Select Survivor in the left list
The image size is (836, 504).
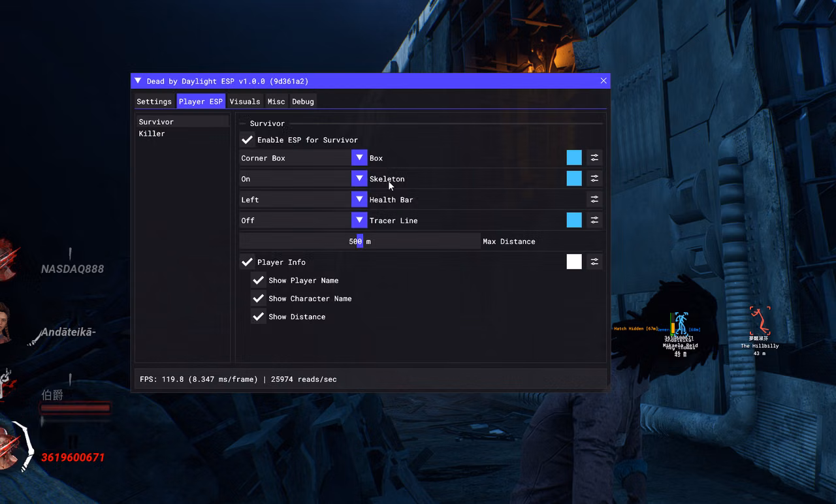pos(182,122)
